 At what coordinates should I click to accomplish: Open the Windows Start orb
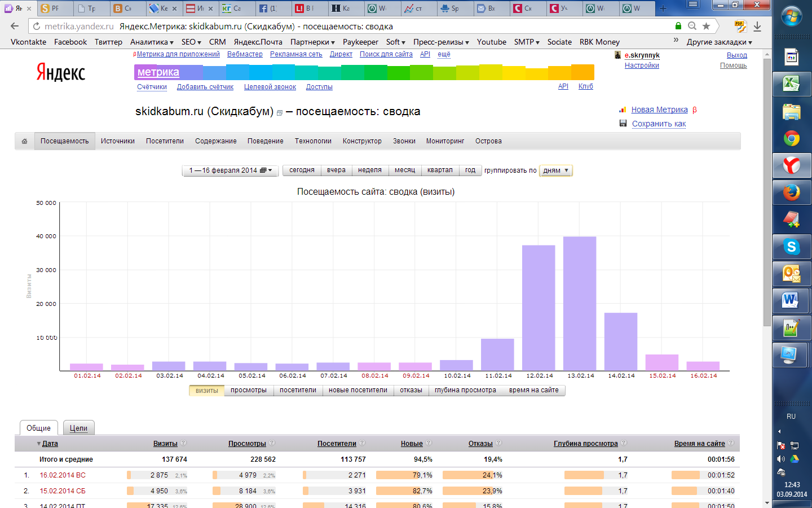[x=792, y=16]
